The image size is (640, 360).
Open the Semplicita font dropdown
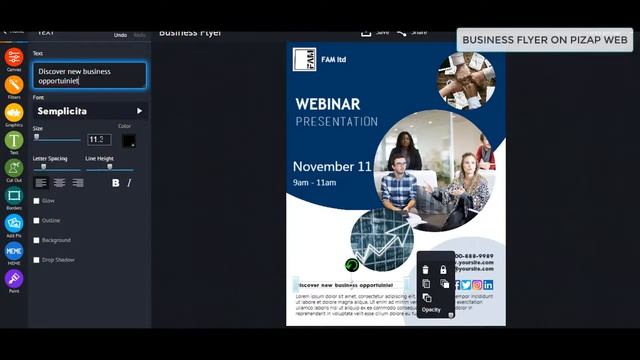[90, 111]
